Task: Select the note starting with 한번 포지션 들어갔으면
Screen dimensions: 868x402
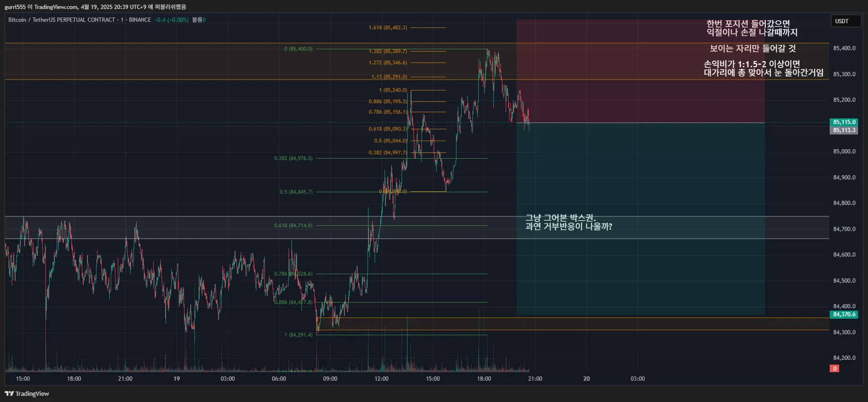Action: 752,28
